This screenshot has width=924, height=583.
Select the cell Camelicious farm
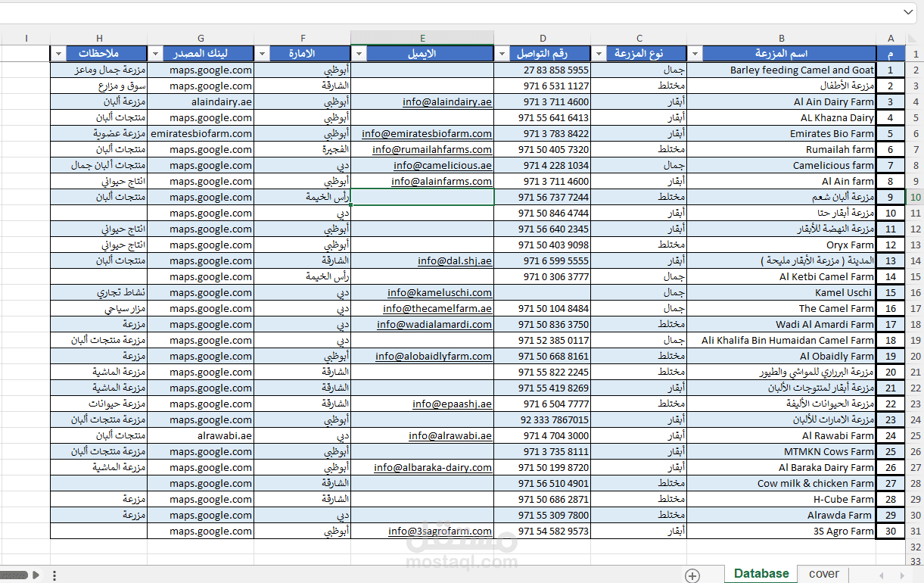(x=782, y=165)
